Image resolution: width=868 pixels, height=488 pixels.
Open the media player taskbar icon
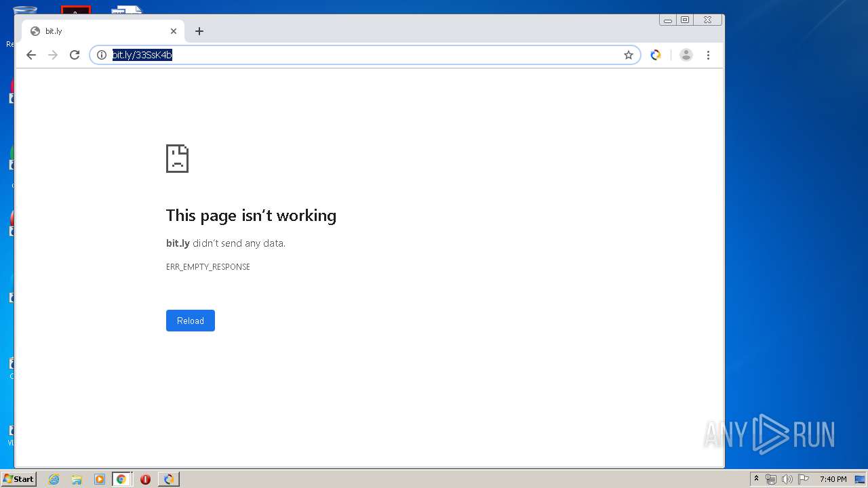100,479
